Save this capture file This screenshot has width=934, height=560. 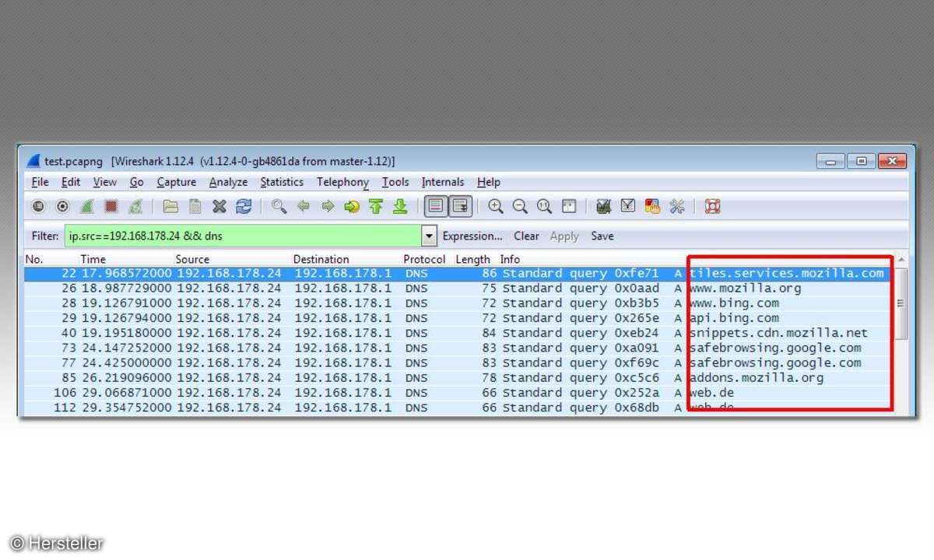tap(195, 206)
